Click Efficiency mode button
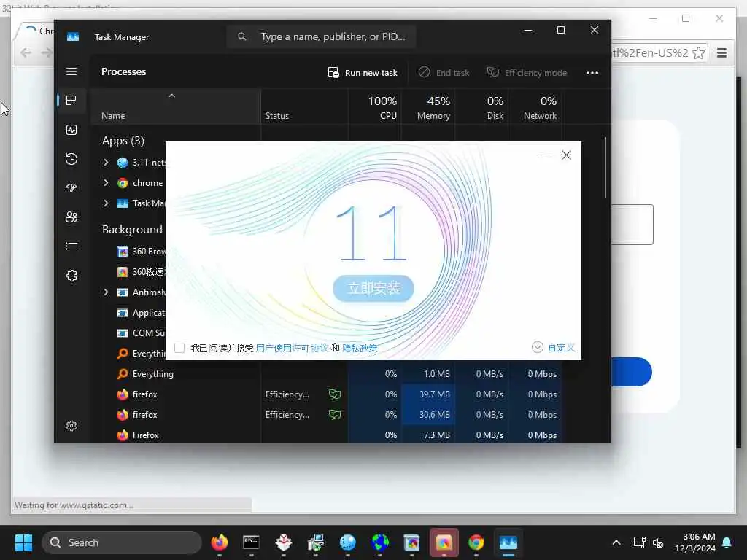 coord(527,73)
